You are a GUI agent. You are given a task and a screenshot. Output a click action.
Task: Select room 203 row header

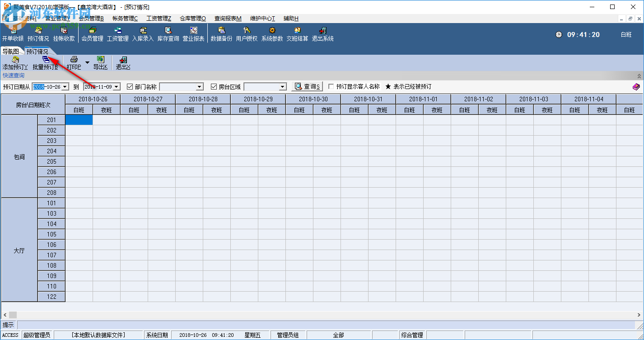(51, 141)
